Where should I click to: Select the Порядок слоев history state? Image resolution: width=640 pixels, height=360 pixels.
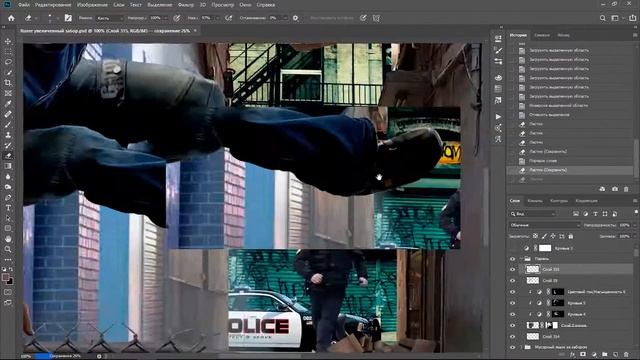tap(570, 161)
